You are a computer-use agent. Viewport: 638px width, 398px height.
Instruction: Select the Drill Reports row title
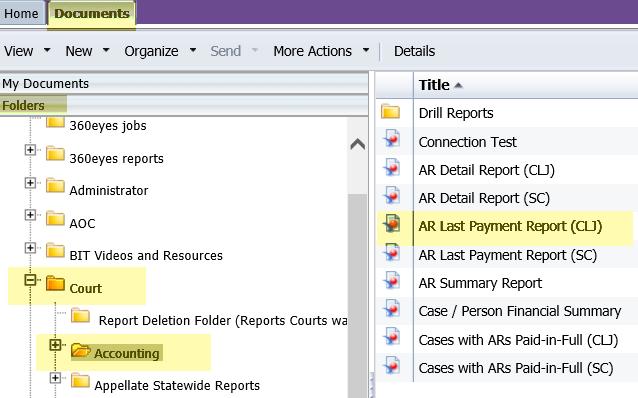tap(456, 113)
